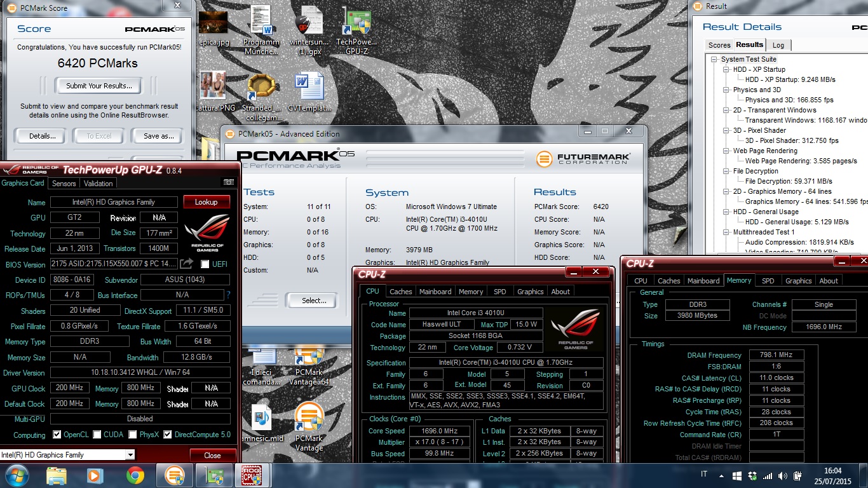Switch to Mainboard tab in left CPU-Z window
Screen dimensions: 868x488
[435, 292]
